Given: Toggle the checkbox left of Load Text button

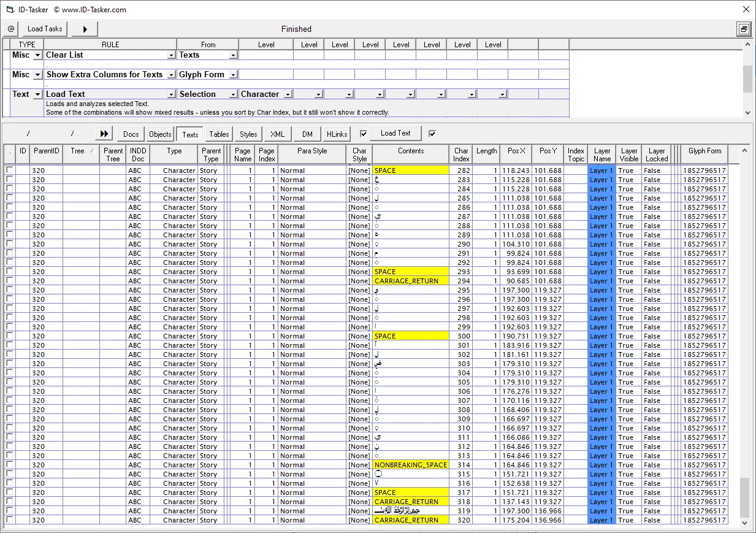Looking at the screenshot, I should [x=364, y=134].
